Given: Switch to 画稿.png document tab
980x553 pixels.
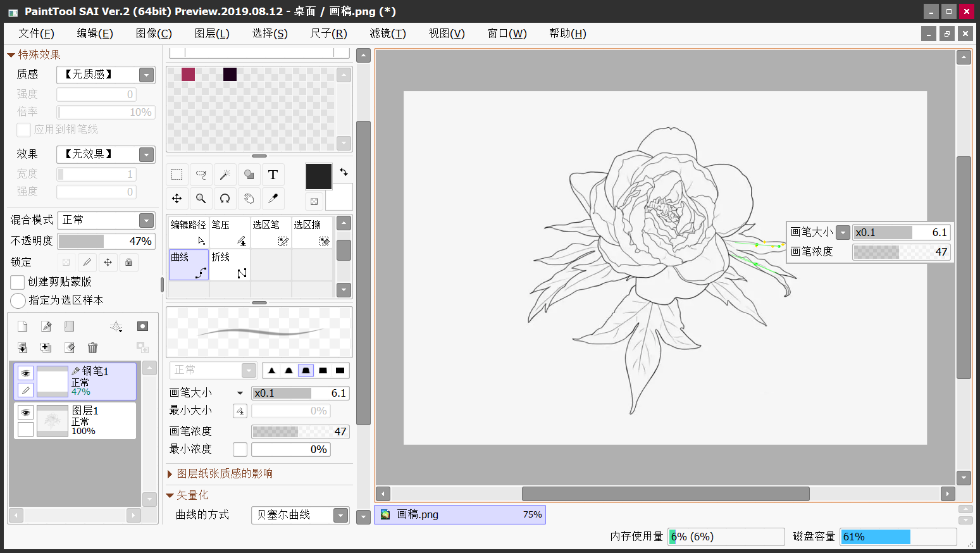Looking at the screenshot, I should [460, 514].
